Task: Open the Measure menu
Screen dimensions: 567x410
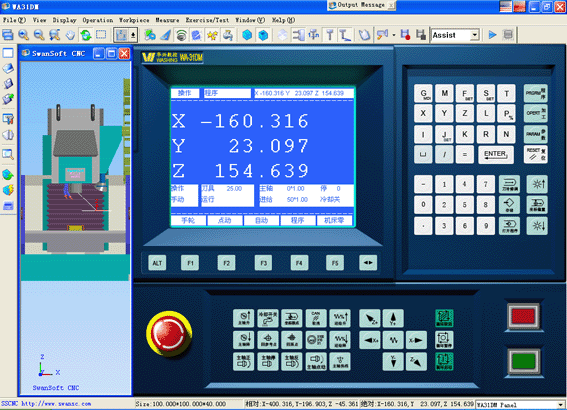Action: click(x=167, y=20)
